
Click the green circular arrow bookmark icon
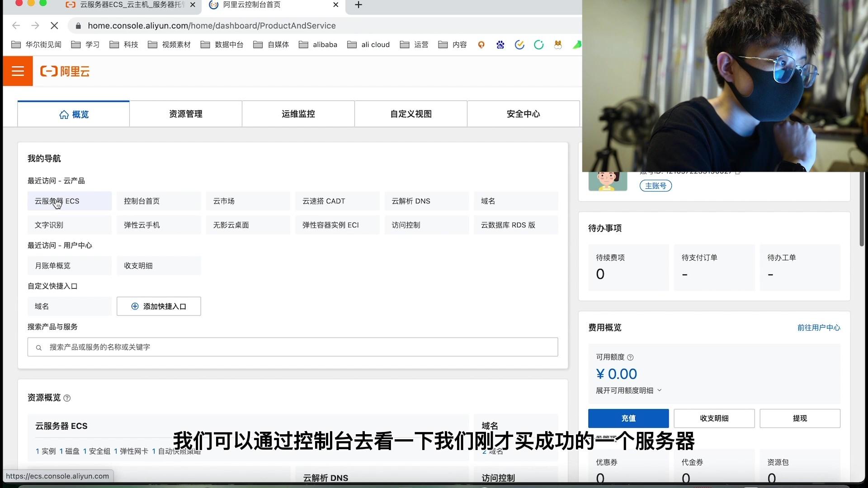[538, 45]
